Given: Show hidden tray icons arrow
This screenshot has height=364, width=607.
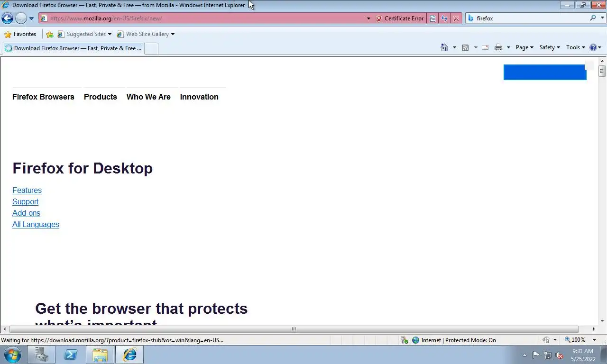Looking at the screenshot, I should (524, 355).
